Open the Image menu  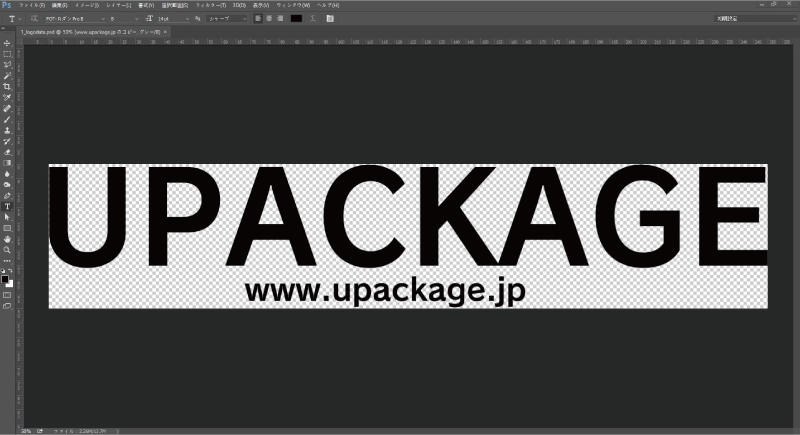click(x=87, y=5)
